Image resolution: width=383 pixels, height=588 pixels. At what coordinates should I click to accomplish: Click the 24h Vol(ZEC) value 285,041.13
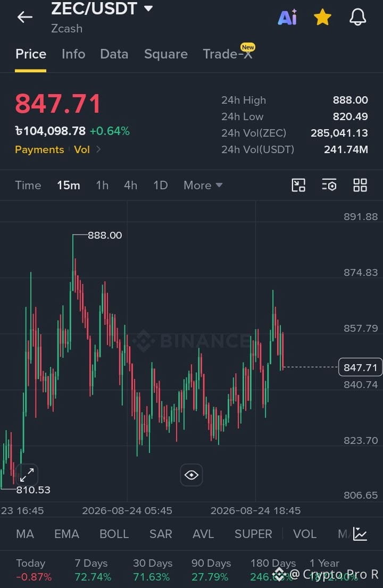tap(339, 133)
